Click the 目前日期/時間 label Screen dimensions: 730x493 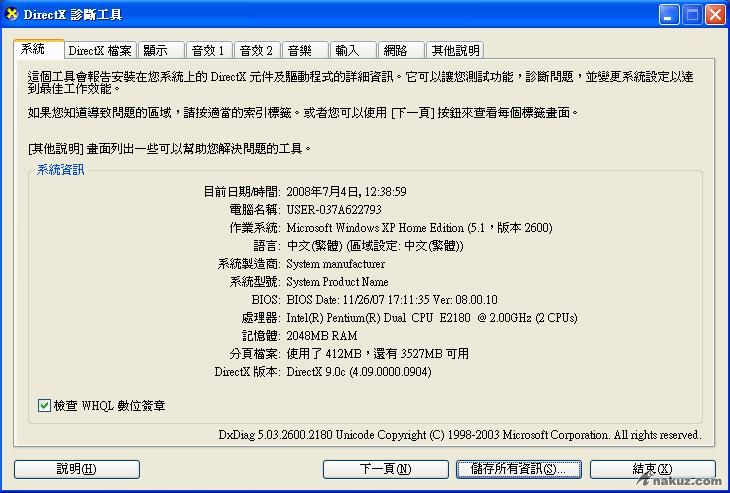(x=242, y=192)
